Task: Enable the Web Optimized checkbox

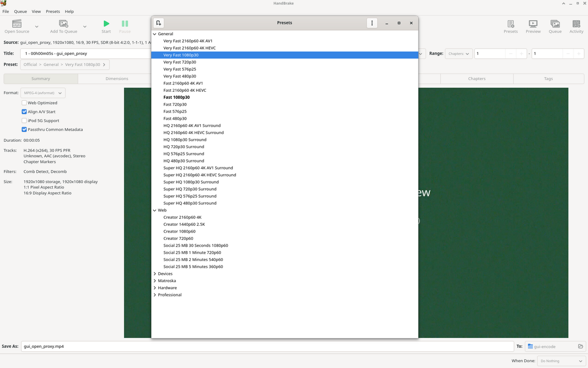Action: pyautogui.click(x=24, y=103)
